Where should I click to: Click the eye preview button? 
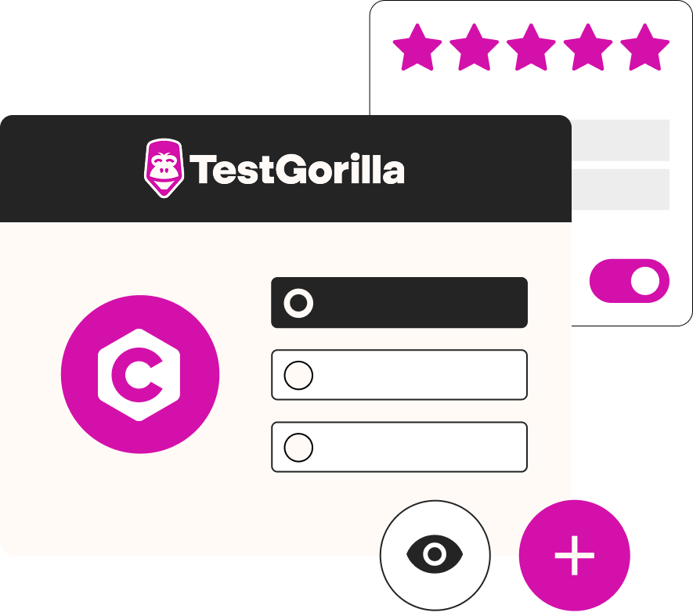(435, 555)
